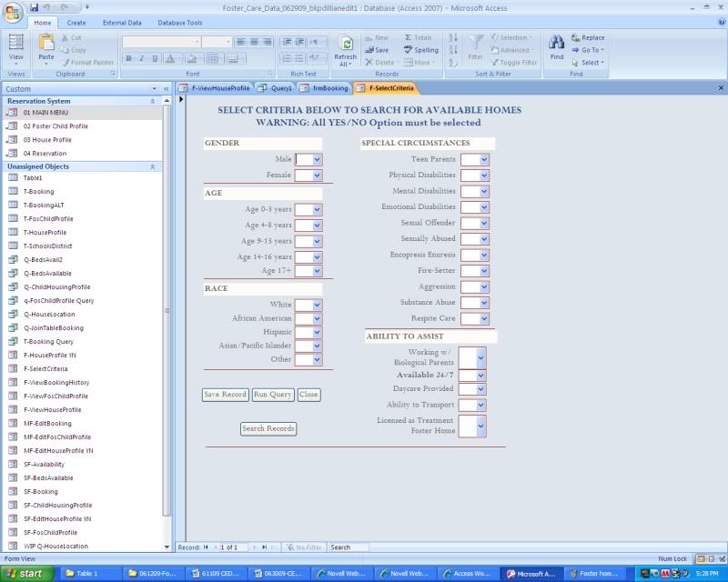Click the record navigator Search field
This screenshot has height=582, width=728.
coord(349,547)
